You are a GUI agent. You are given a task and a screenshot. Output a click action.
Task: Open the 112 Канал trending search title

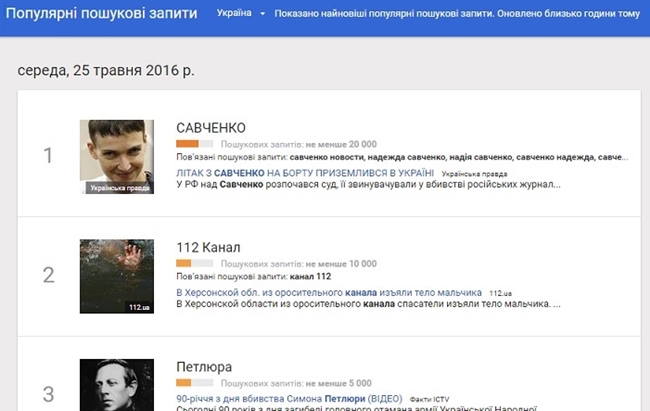point(208,247)
